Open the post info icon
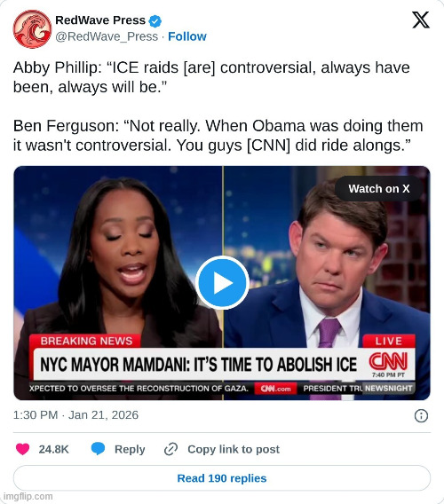Image resolution: width=444 pixels, height=504 pixels. pyautogui.click(x=421, y=415)
